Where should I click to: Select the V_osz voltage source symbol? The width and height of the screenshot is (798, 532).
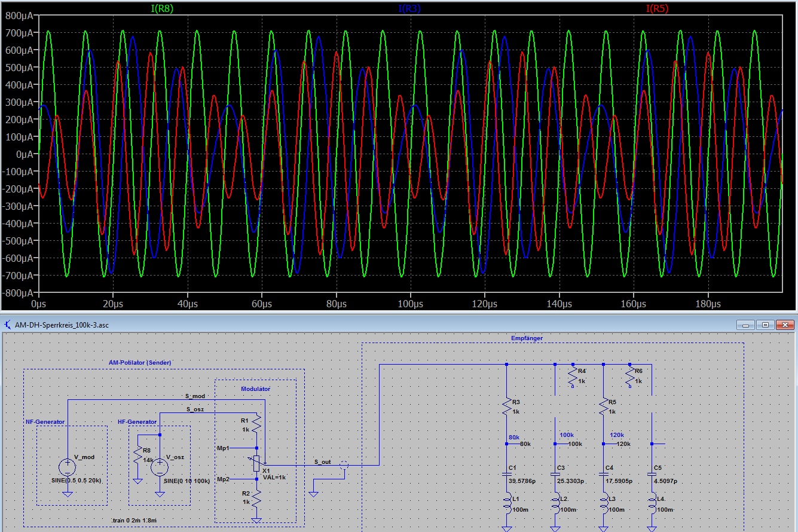click(160, 467)
